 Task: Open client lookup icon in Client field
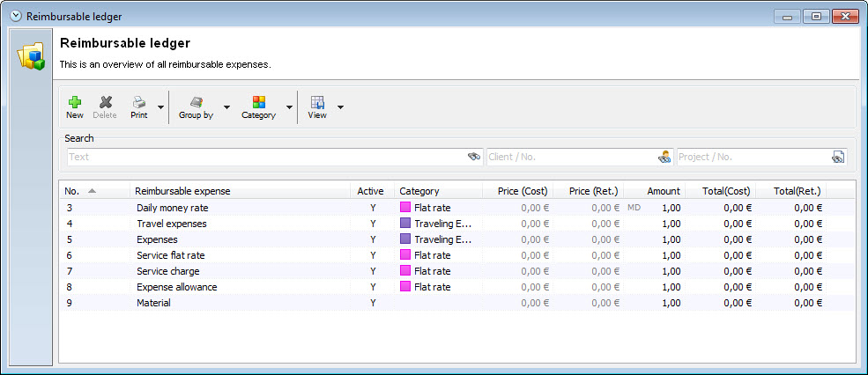click(x=664, y=157)
